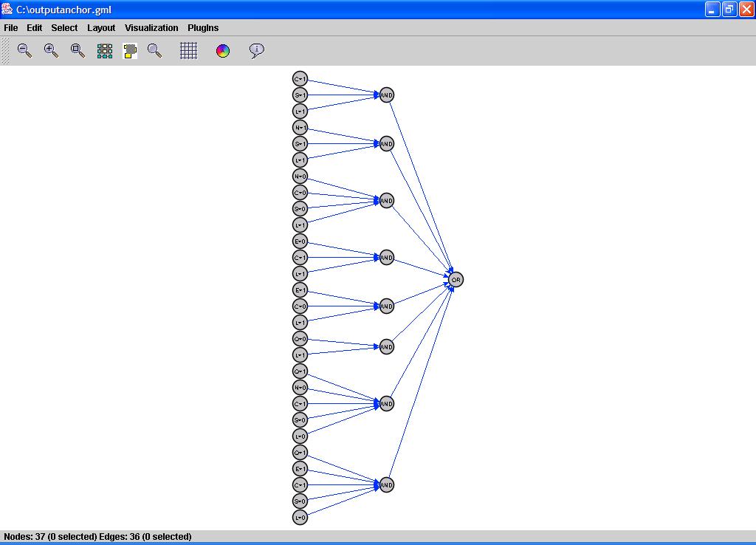This screenshot has width=756, height=545.
Task: Click the info speech bubble icon
Action: [256, 51]
